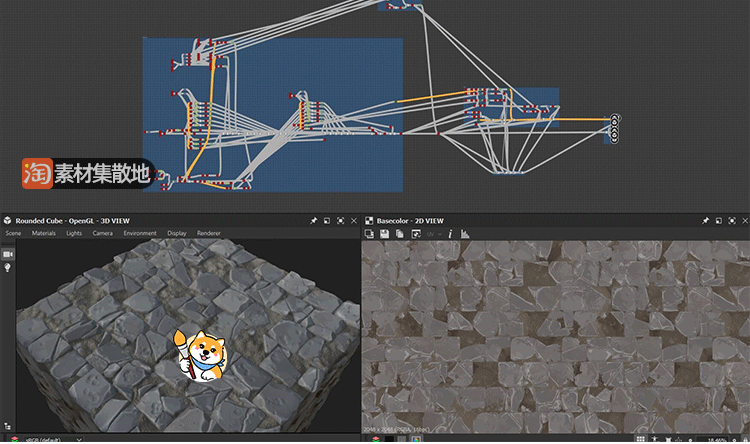
Task: Open the Scene menu
Action: pos(13,233)
